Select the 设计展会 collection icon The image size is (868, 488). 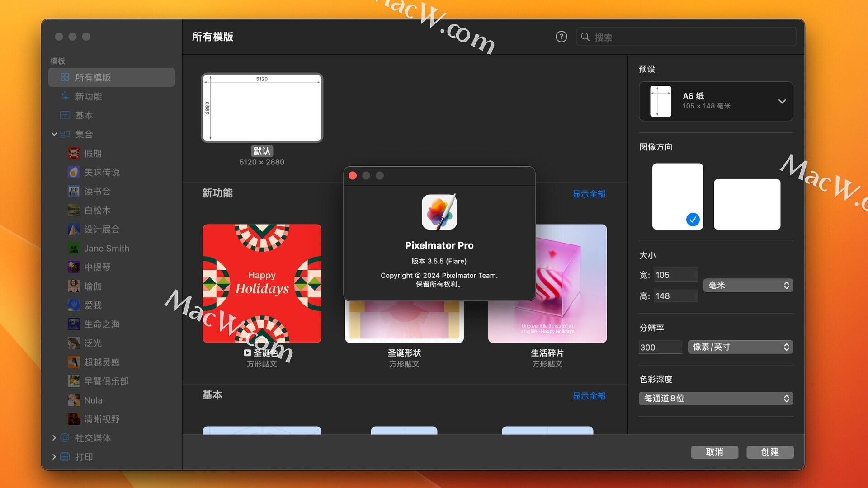[x=74, y=229]
